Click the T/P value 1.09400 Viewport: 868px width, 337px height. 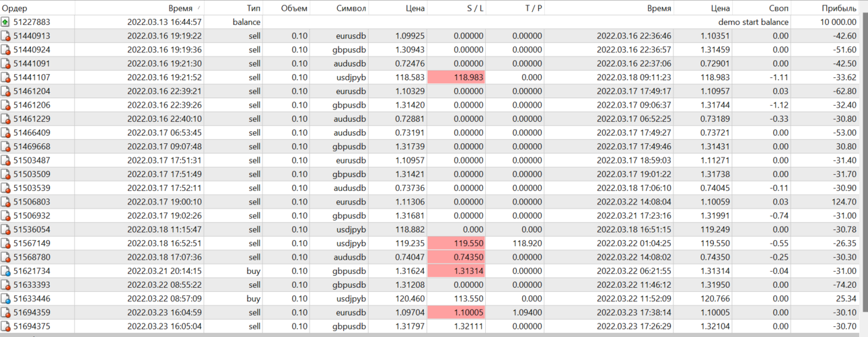pyautogui.click(x=527, y=312)
